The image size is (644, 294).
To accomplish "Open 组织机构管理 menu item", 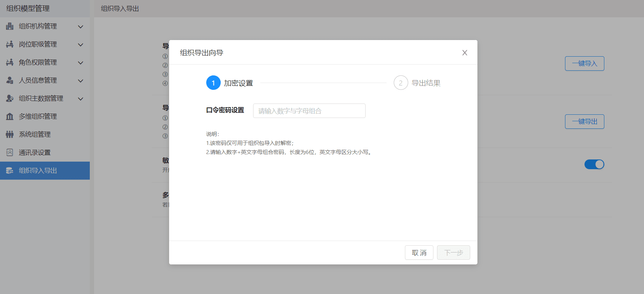I will (45, 26).
